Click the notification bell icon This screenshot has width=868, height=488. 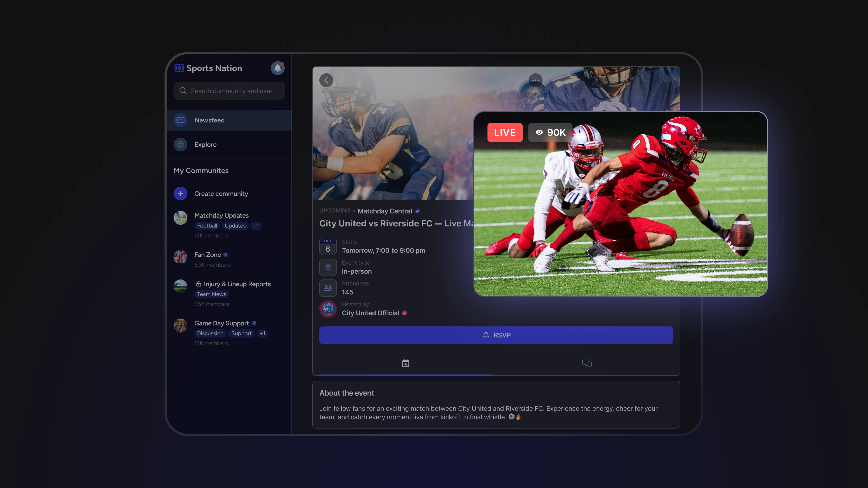click(x=277, y=68)
